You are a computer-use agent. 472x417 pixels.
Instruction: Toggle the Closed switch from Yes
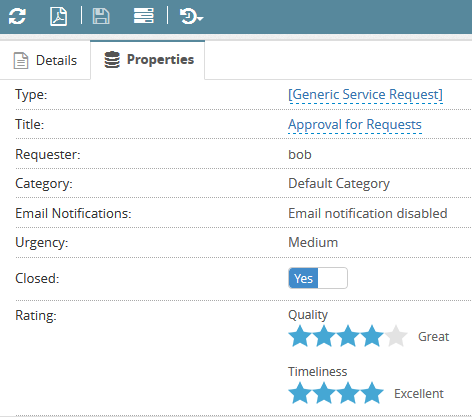point(318,278)
